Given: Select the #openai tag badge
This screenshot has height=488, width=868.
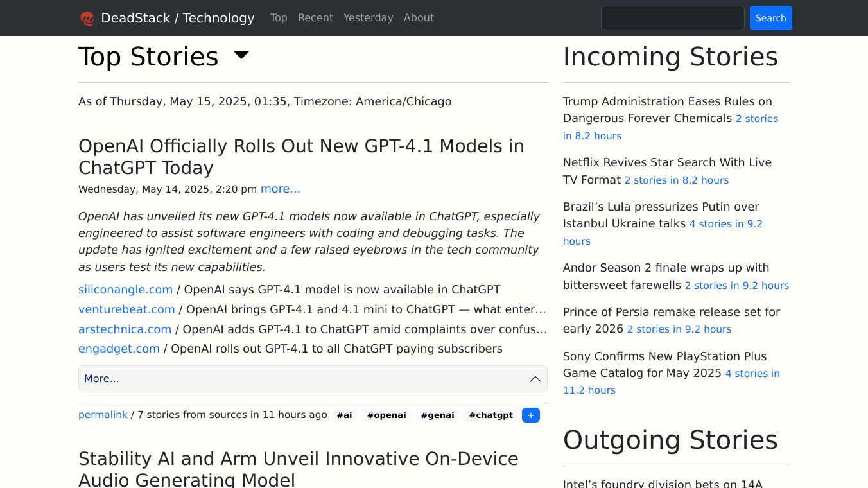Looking at the screenshot, I should coord(386,415).
